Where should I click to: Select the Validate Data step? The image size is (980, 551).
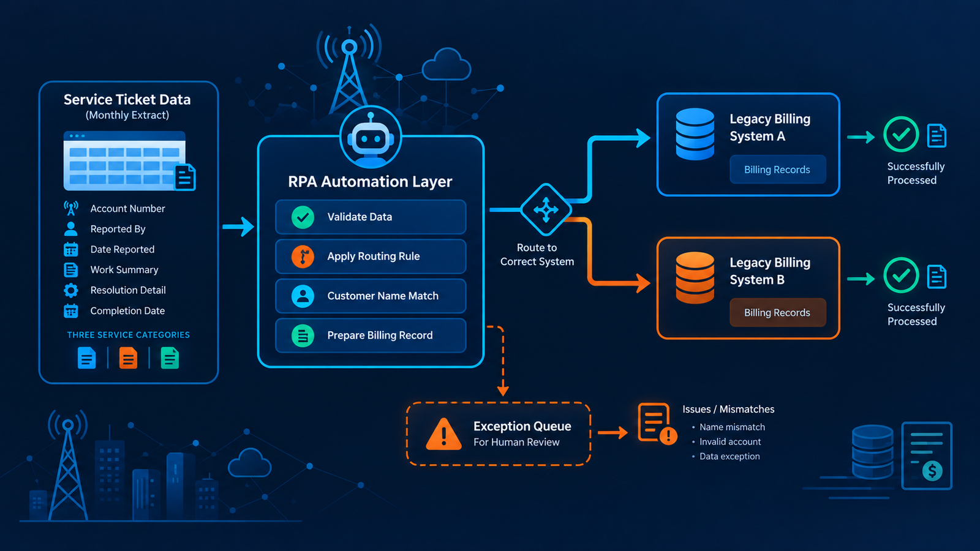371,217
